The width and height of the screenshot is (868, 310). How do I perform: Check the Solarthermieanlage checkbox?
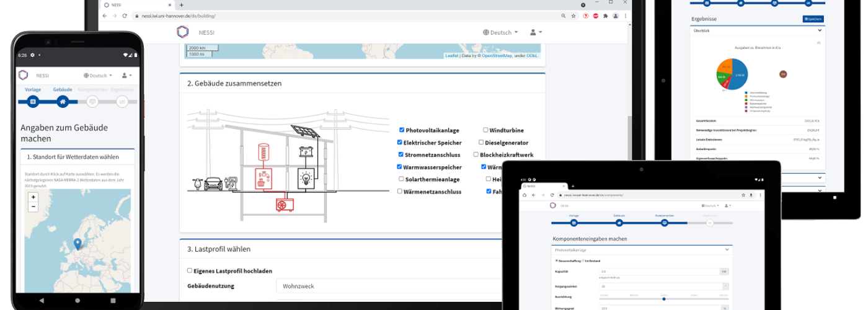click(x=401, y=179)
